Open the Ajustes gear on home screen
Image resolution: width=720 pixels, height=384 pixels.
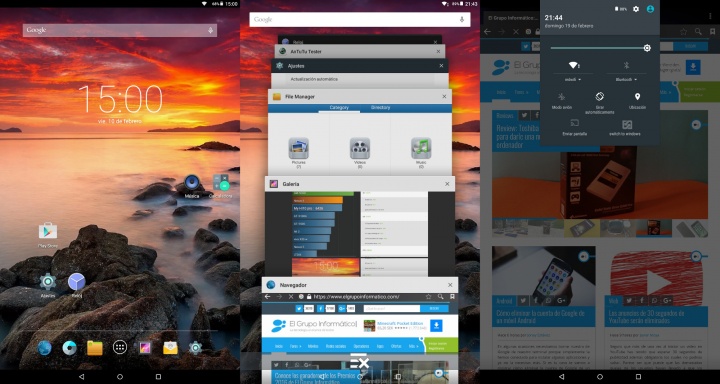pos(48,282)
